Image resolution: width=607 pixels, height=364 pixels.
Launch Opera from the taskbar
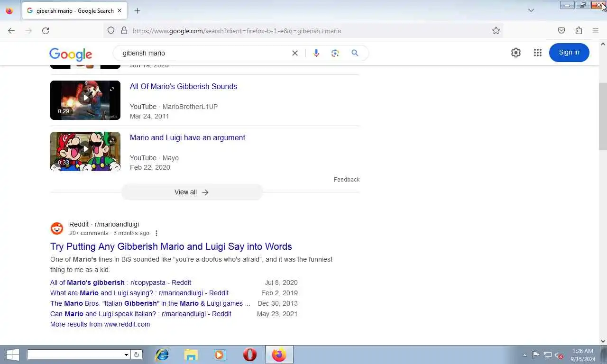pyautogui.click(x=249, y=355)
